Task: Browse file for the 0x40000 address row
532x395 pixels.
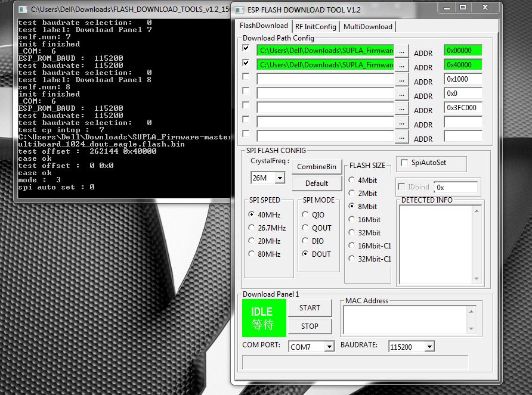Action: coord(402,66)
